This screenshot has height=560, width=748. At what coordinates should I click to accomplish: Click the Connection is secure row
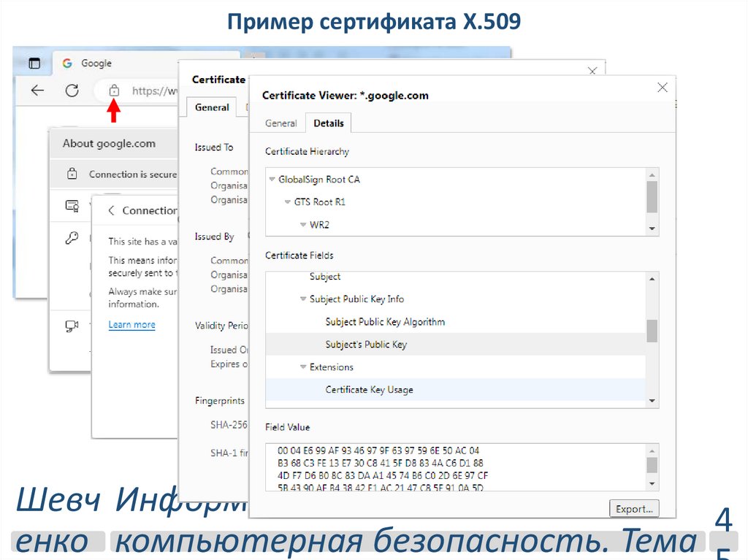click(115, 174)
